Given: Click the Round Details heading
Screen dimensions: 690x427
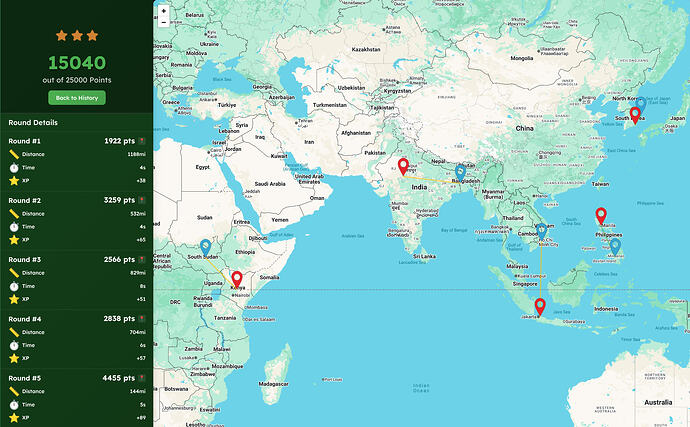Looking at the screenshot, I should click(33, 123).
